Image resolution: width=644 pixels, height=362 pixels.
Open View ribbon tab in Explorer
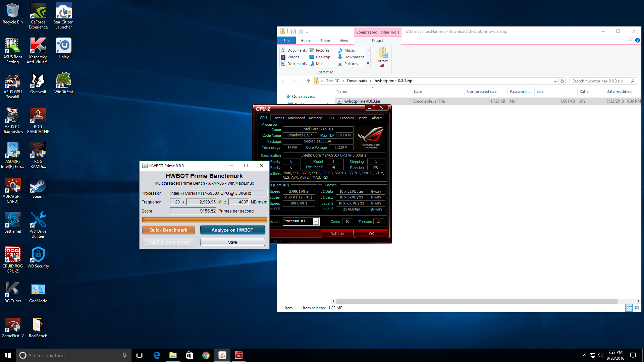tap(344, 41)
